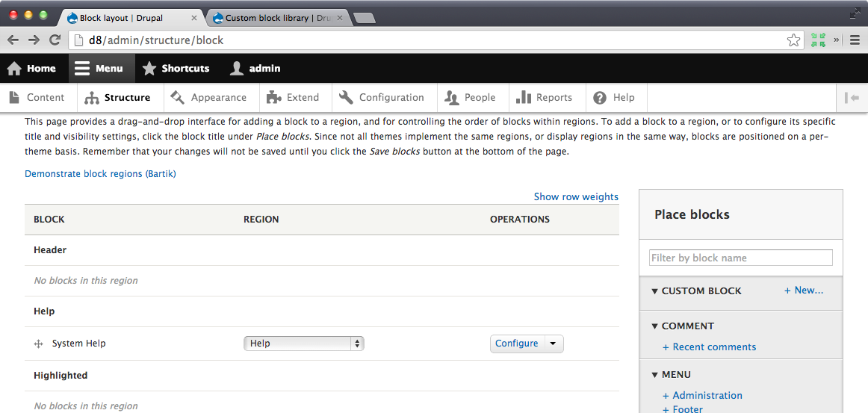Image resolution: width=868 pixels, height=413 pixels.
Task: Click the fullscreen arrows in title bar
Action: pyautogui.click(x=855, y=13)
